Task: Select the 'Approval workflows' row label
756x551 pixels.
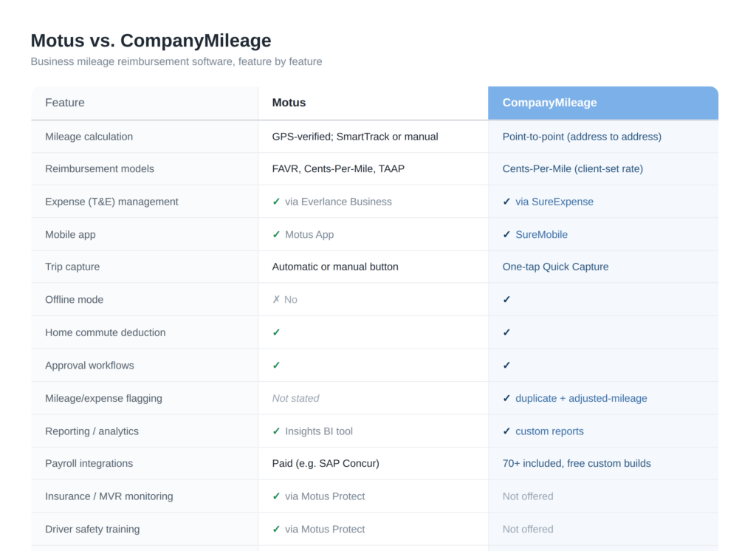Action: click(89, 366)
